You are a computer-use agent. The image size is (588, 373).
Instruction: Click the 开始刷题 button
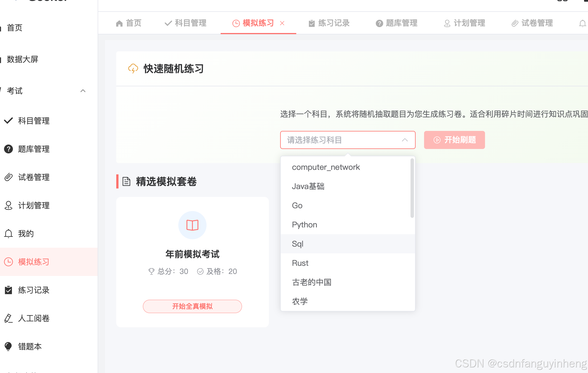(454, 140)
